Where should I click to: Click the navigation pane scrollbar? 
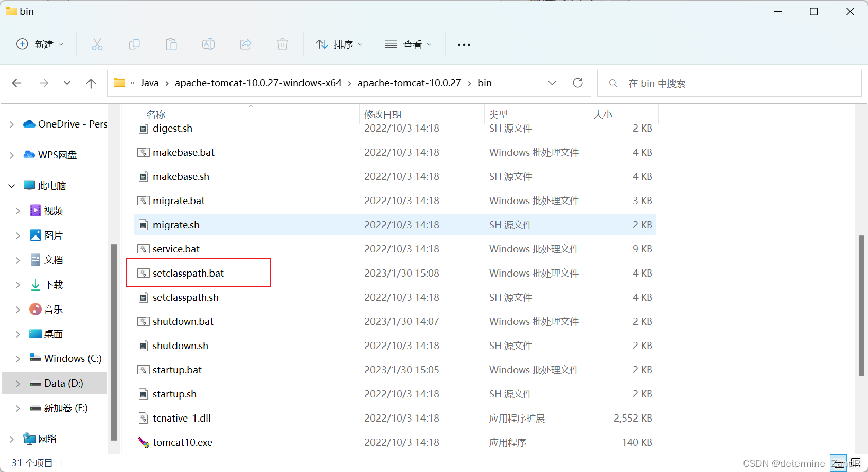tap(114, 342)
